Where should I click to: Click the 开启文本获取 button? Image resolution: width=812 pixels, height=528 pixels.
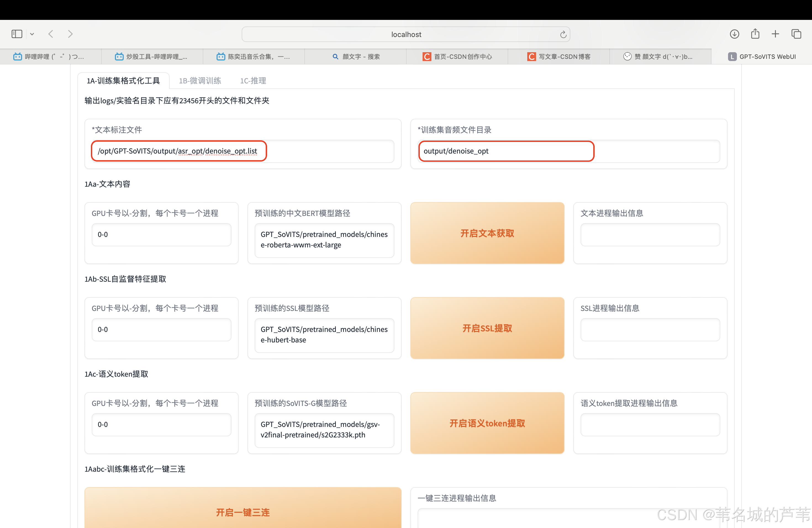tap(487, 233)
